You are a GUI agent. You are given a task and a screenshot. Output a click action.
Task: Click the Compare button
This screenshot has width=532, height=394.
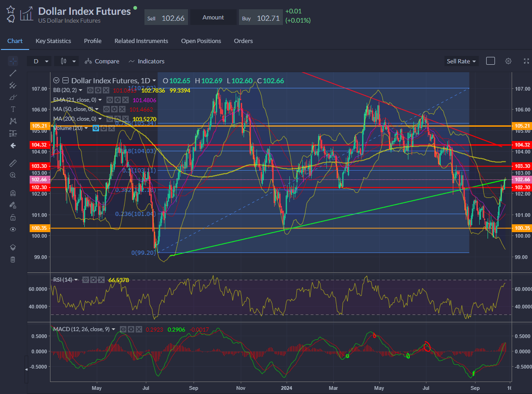pos(102,62)
